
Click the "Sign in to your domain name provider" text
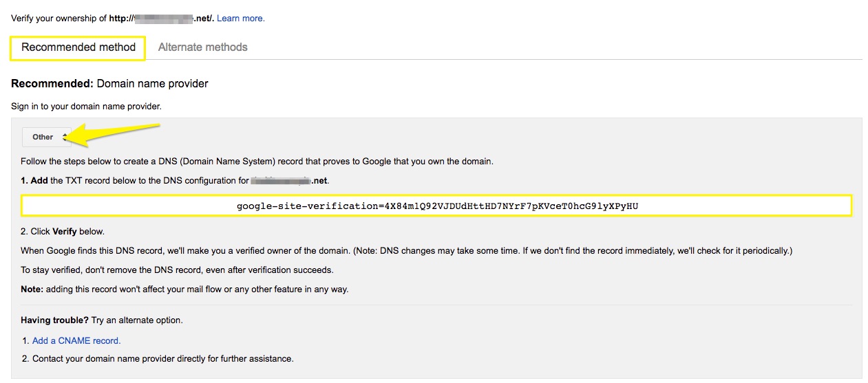(x=86, y=107)
